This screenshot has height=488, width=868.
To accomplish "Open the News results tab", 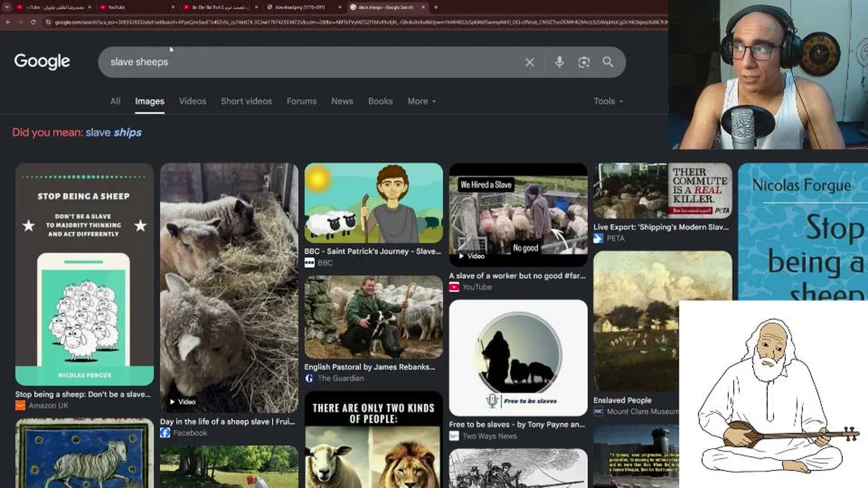I will [342, 101].
